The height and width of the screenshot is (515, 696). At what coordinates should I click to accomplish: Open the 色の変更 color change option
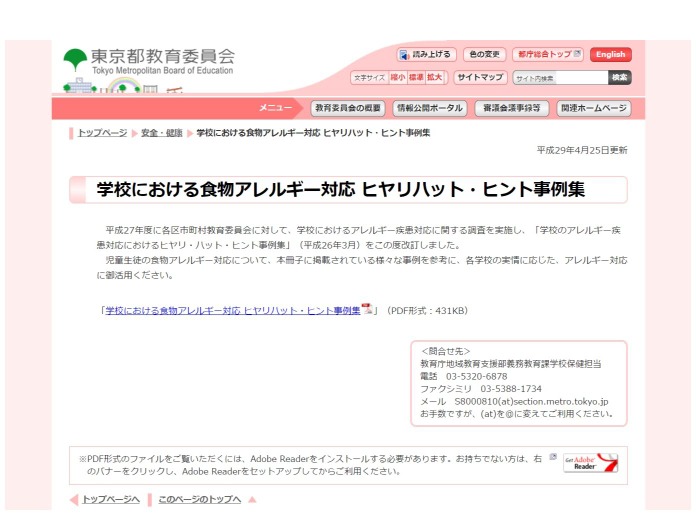click(484, 55)
